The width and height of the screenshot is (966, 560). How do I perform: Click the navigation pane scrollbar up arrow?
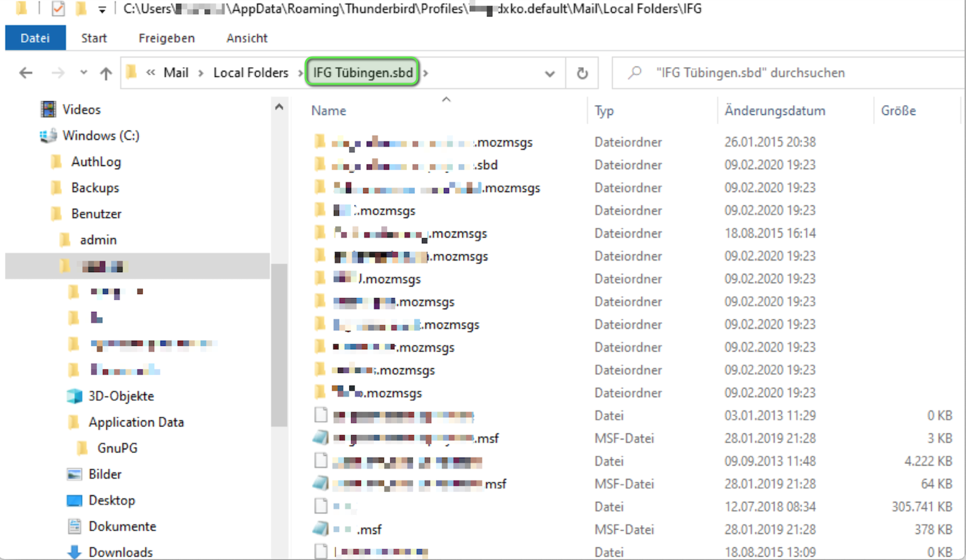279,107
